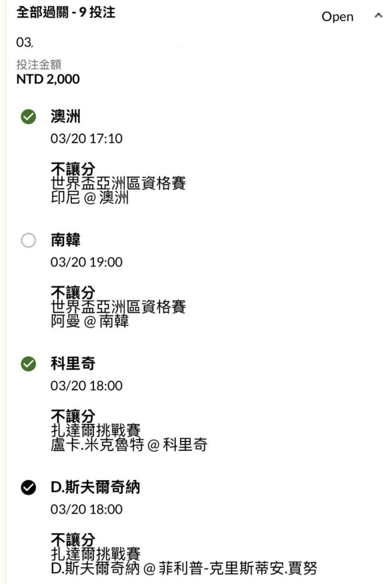The image size is (392, 584).
Task: Click the 03/20 19:00 match time
Action: [x=86, y=262]
